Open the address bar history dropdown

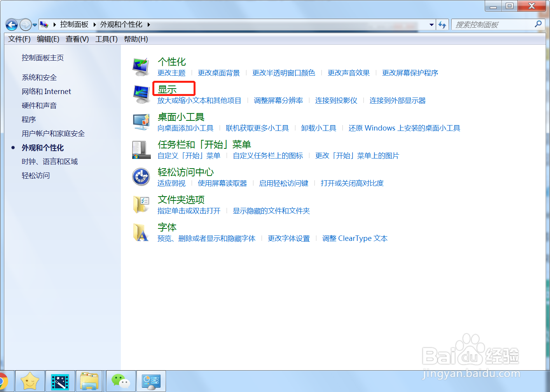tap(431, 24)
